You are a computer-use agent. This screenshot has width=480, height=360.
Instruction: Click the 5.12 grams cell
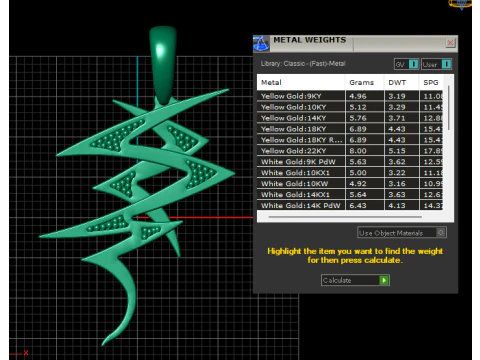click(x=365, y=107)
